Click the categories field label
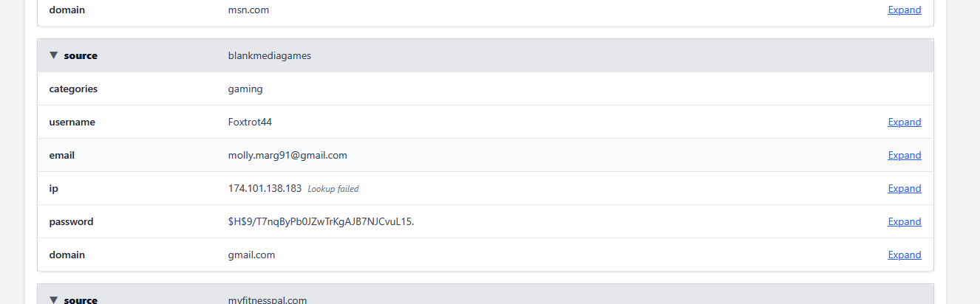 tap(73, 89)
